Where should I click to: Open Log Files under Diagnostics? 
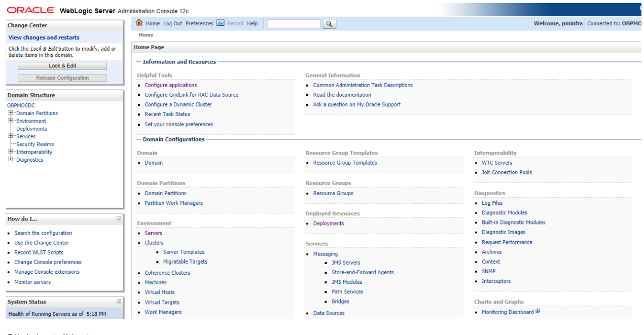click(x=492, y=203)
